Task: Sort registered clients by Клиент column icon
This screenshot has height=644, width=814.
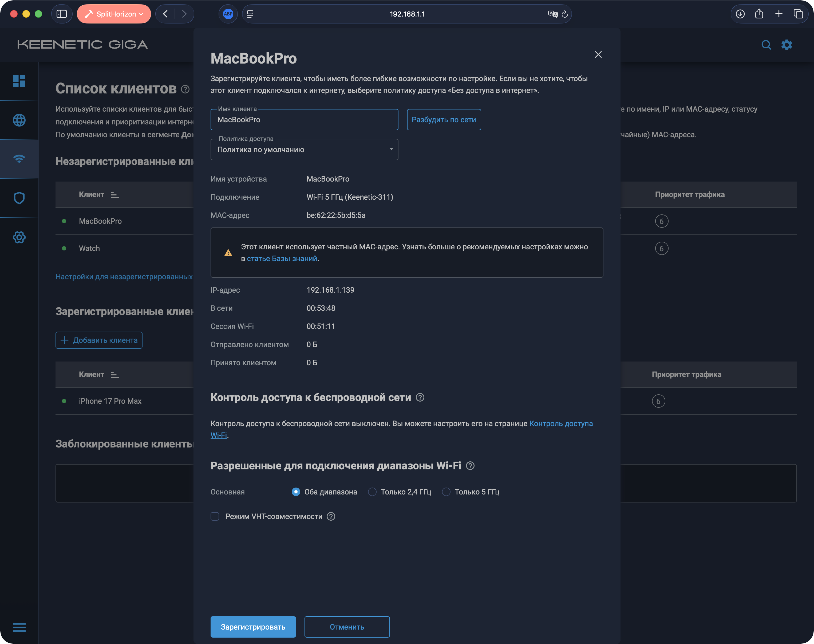Action: [115, 375]
